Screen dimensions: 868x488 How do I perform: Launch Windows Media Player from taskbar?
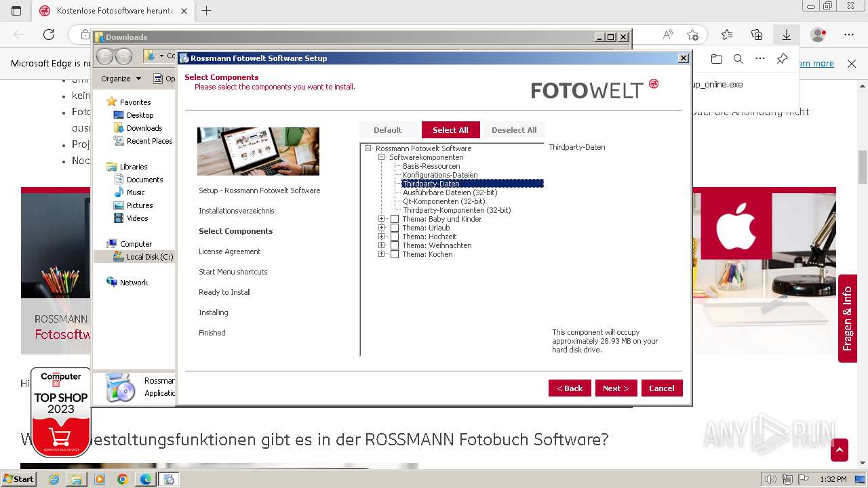(x=100, y=479)
